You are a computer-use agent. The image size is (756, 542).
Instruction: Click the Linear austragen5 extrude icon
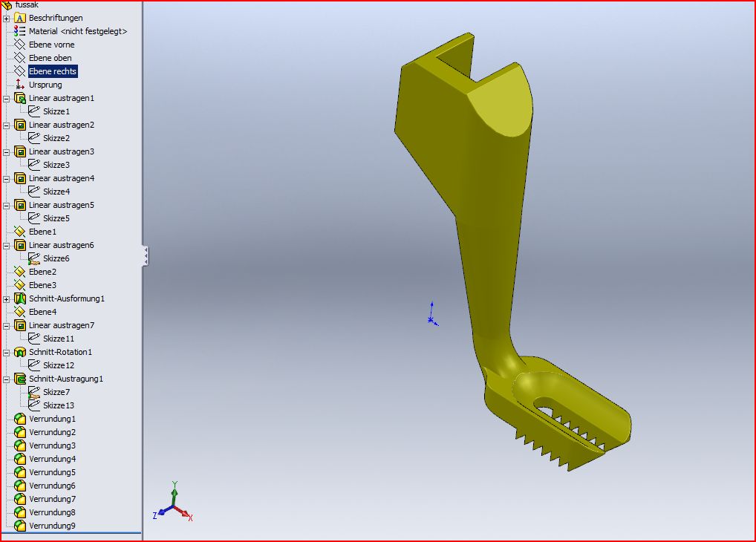[x=20, y=205]
